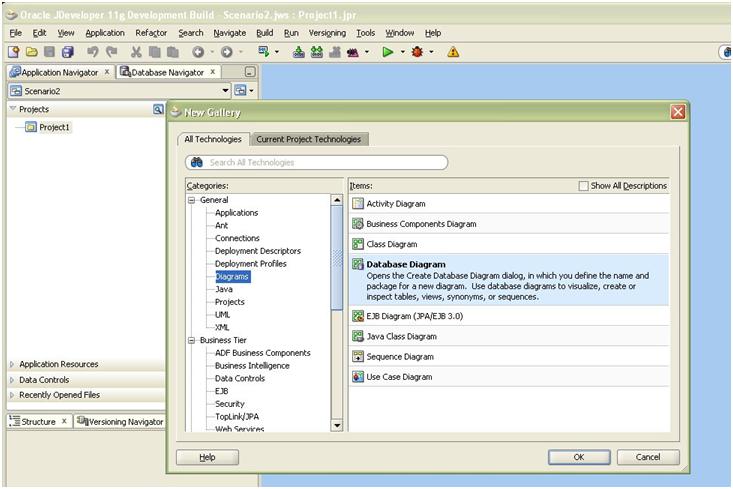Click the minimize panel icon beside Database Navigator

click(250, 72)
